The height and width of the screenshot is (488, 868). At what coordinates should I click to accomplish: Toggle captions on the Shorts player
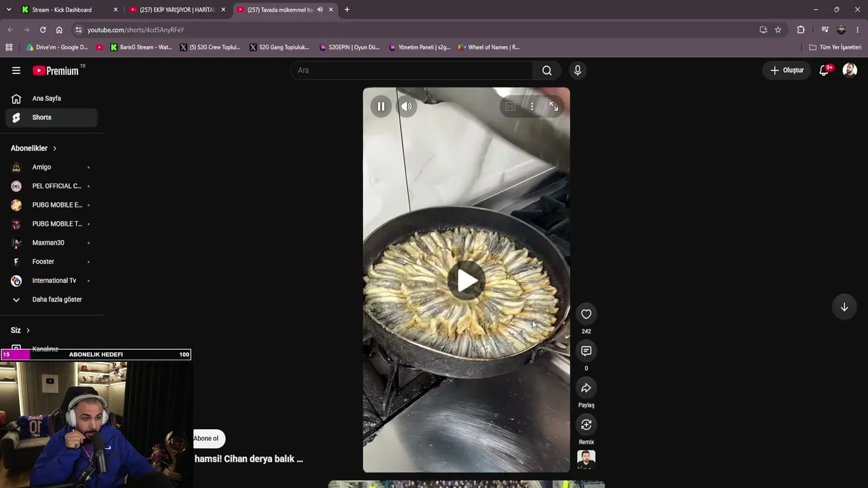(510, 106)
